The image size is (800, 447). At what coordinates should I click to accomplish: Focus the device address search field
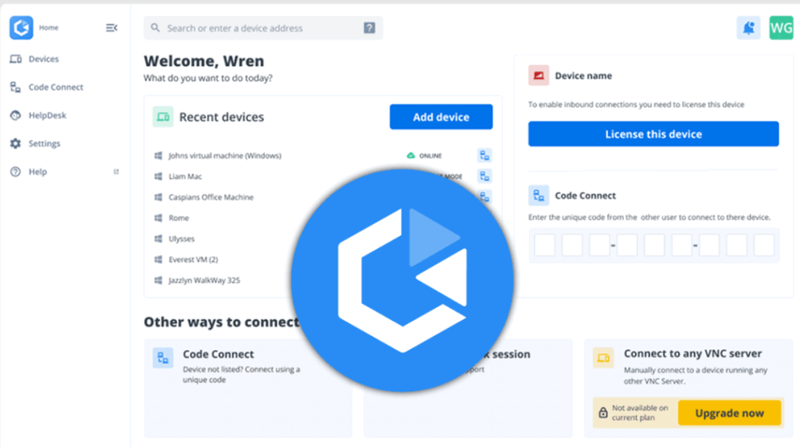(263, 28)
